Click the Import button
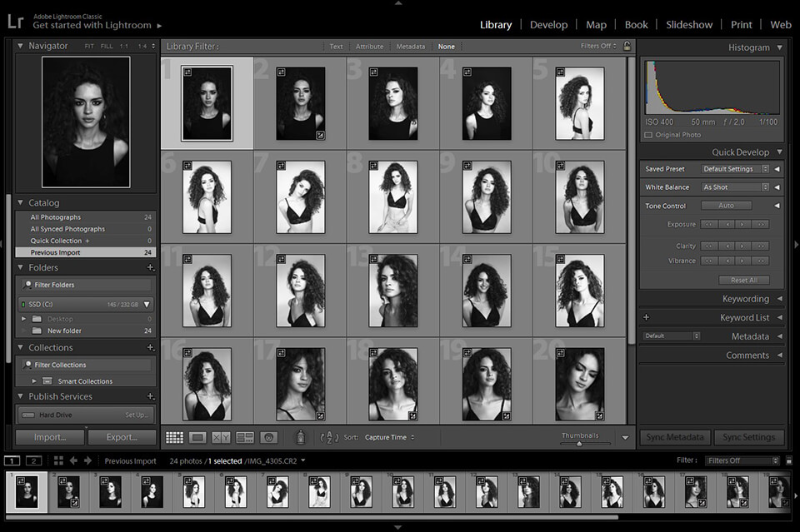This screenshot has height=532, width=800. (x=48, y=436)
